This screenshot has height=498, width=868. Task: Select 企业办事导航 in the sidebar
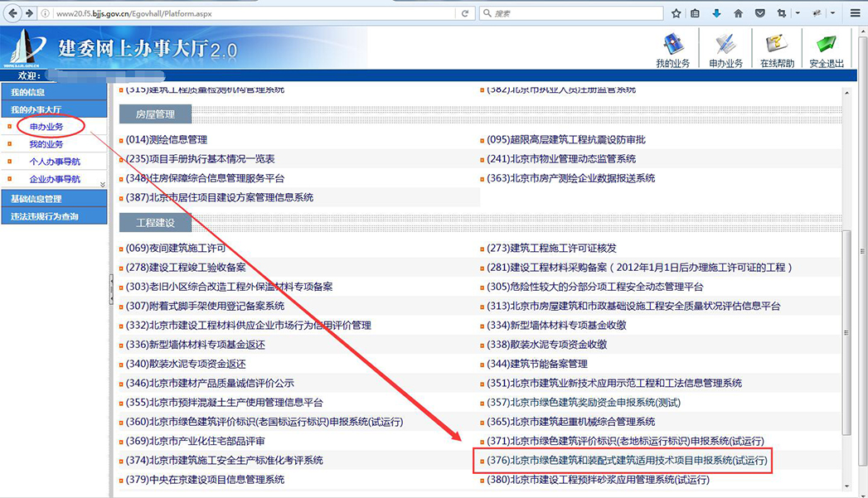(55, 179)
